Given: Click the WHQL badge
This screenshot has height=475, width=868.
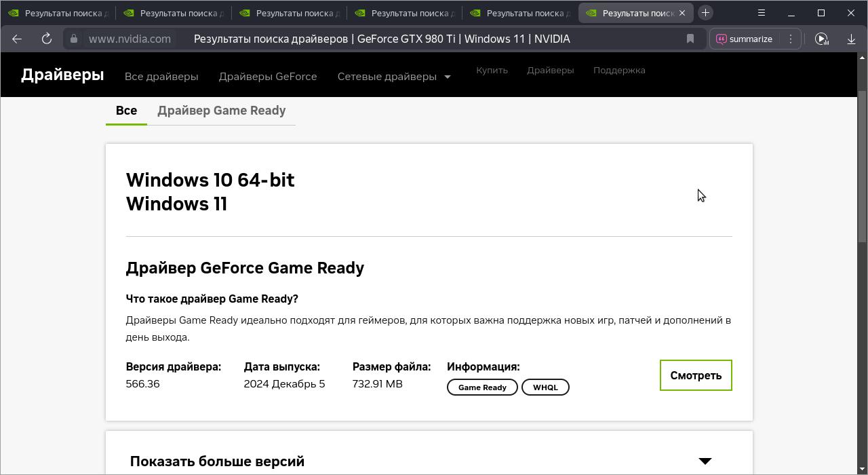Looking at the screenshot, I should pos(545,387).
